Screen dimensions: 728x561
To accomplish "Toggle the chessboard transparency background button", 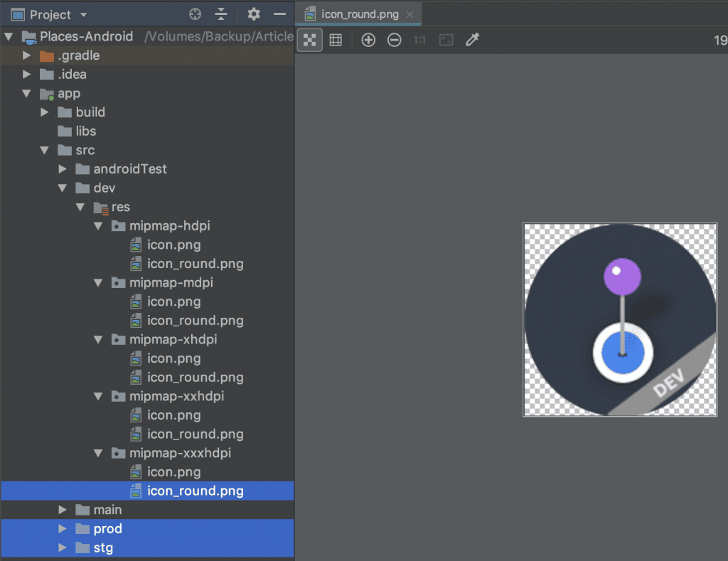I will [x=310, y=40].
